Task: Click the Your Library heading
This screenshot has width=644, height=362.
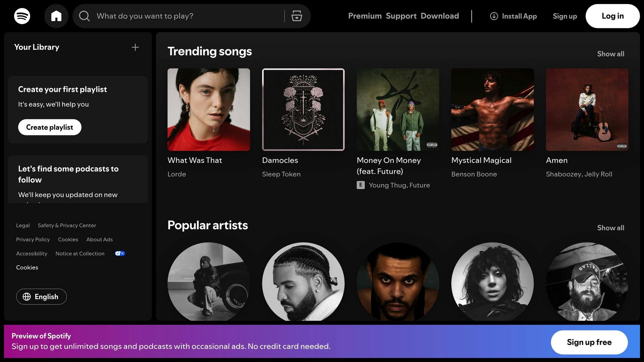Action: 36,47
